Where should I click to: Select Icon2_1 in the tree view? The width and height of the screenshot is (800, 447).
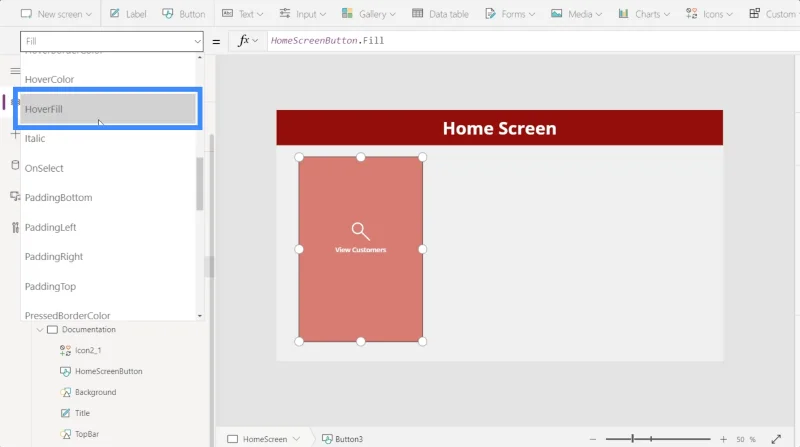coord(88,351)
